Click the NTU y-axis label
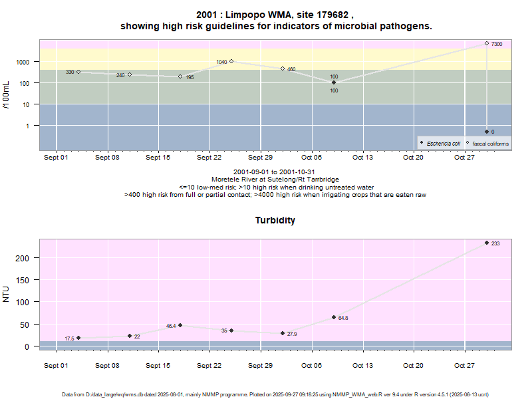Image resolution: width=532 pixels, height=399 pixels. pos(7,294)
